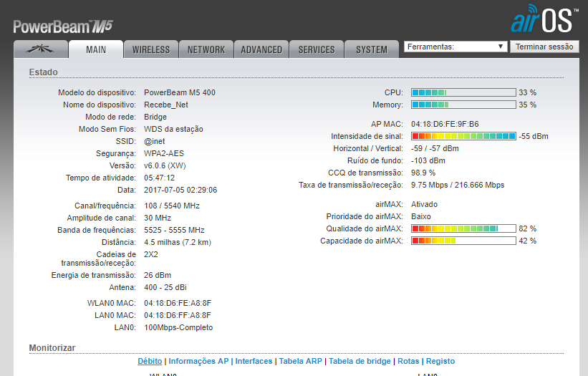
Task: Click the 5525 - 5555 MHz band value
Action: 174,230
